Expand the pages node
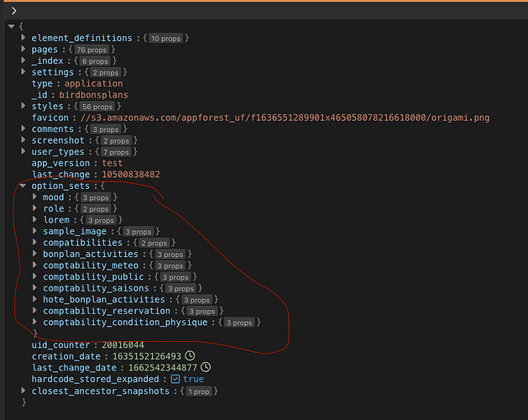The height and width of the screenshot is (420, 528). (x=24, y=49)
